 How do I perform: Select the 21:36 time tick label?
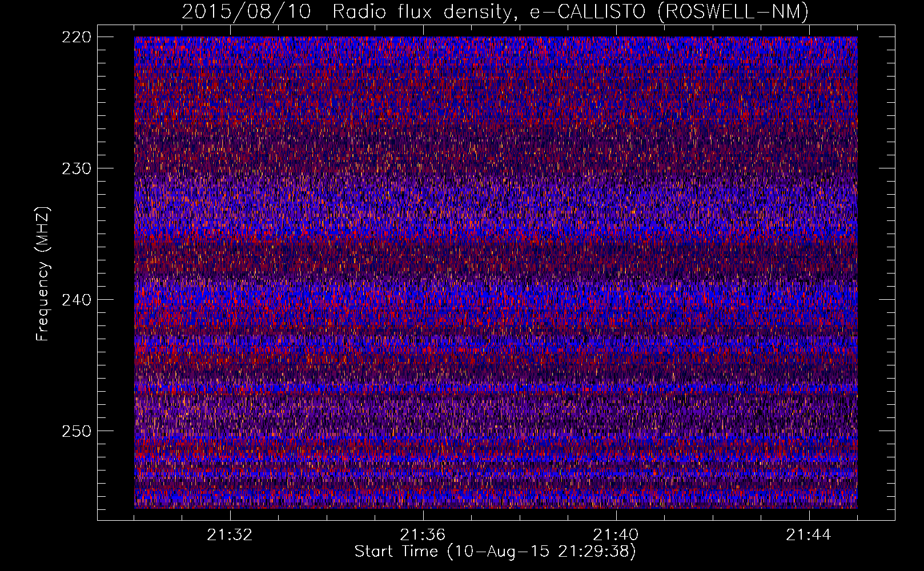[x=423, y=535]
